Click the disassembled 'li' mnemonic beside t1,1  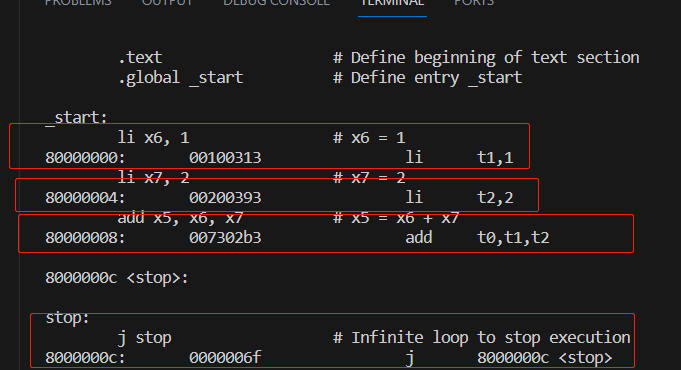(x=414, y=158)
